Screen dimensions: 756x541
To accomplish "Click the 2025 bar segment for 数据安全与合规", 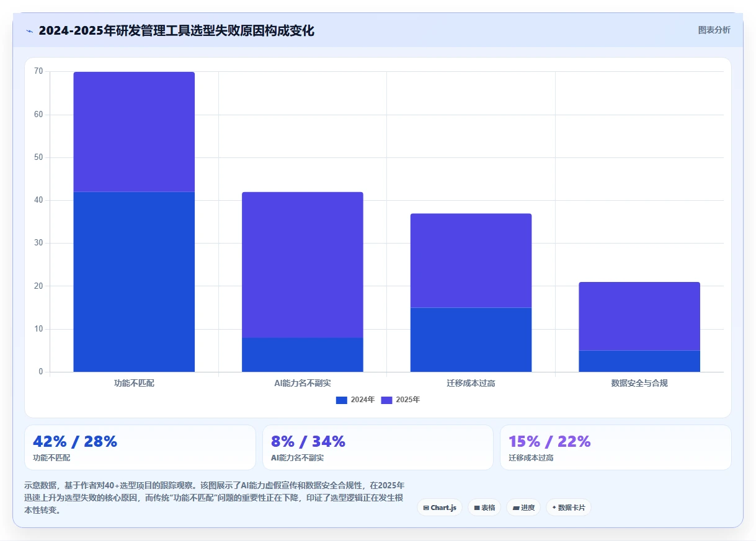I will tap(639, 316).
